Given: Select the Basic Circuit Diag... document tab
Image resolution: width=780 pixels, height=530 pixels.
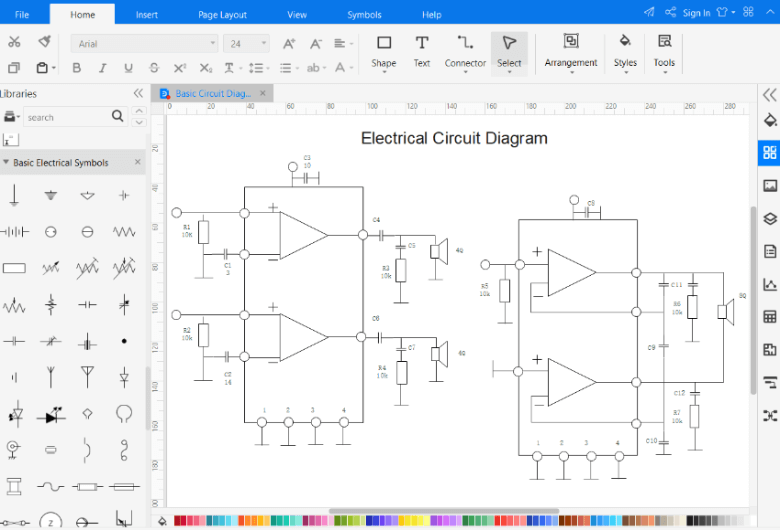Looking at the screenshot, I should pyautogui.click(x=213, y=93).
